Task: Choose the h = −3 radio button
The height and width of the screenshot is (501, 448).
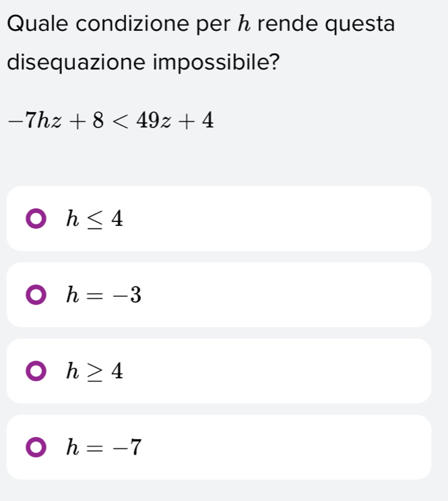Action: tap(34, 295)
